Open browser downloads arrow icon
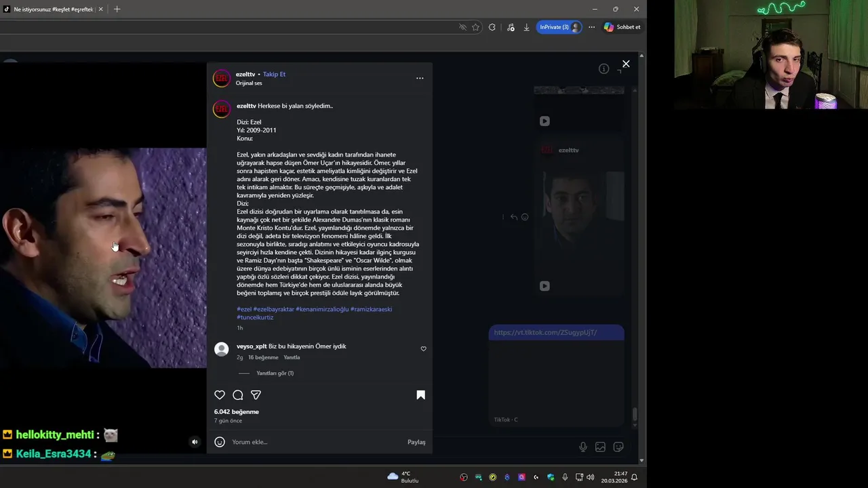Viewport: 868px width, 488px height. click(526, 27)
